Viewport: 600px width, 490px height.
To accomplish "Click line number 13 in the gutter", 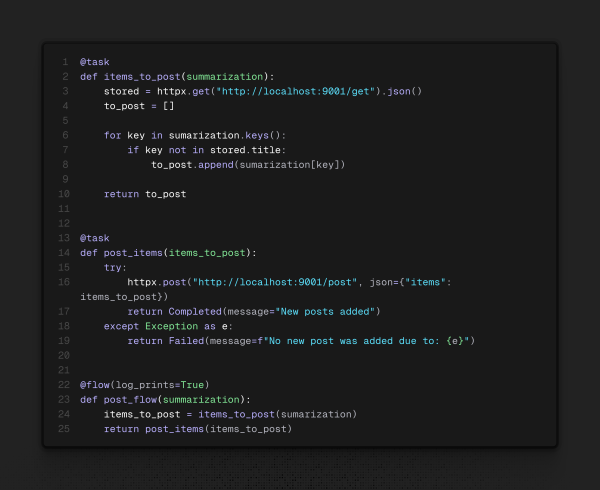I will click(x=65, y=238).
